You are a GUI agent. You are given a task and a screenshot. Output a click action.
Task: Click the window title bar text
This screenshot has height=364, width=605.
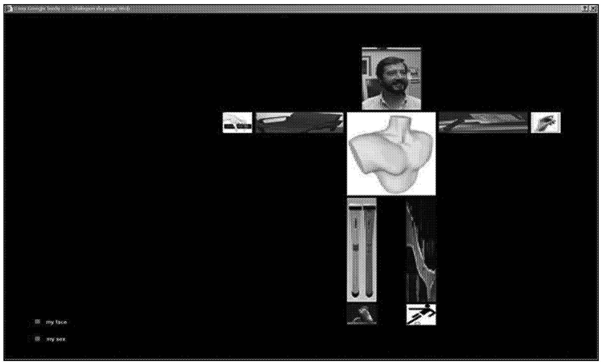tap(74, 9)
